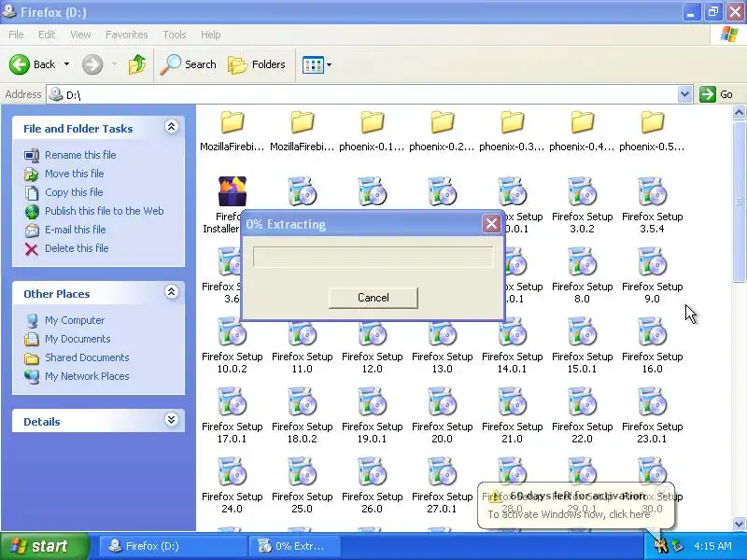Select the Firefox Setup 3.0.2 installer icon
The image size is (747, 560).
point(582,191)
